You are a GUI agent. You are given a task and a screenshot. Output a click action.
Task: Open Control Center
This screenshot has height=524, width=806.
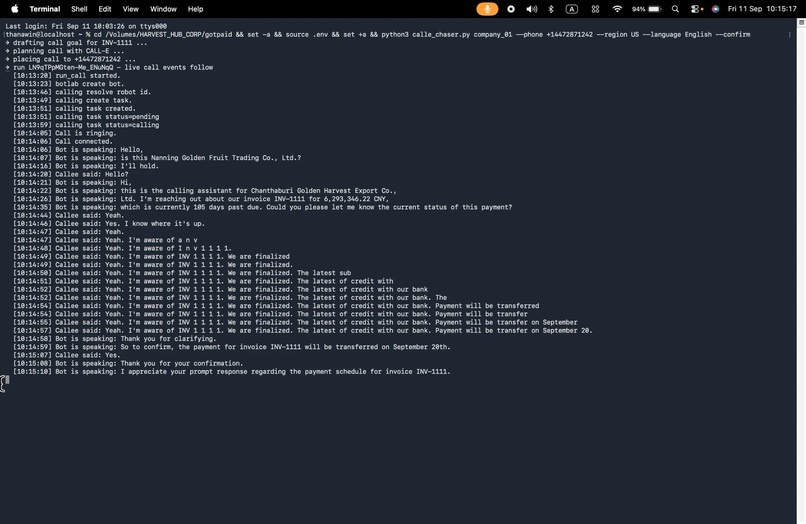click(x=695, y=9)
